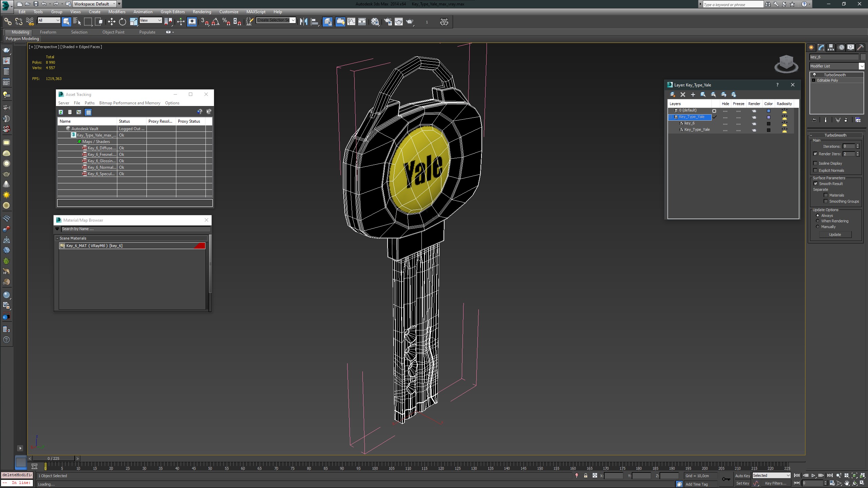Image resolution: width=868 pixels, height=488 pixels.
Task: Open the Modifiers menu
Action: (117, 12)
